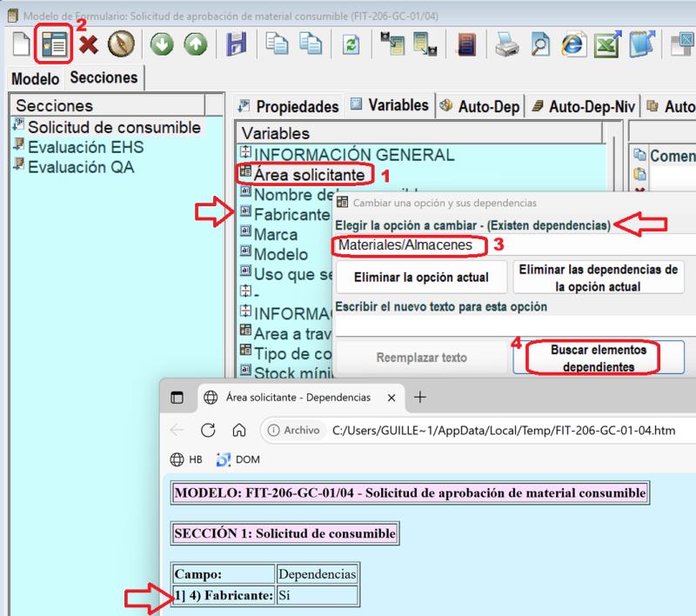Screen dimensions: 696x616
Task: Click the green refresh toolbar icon
Action: (351, 45)
